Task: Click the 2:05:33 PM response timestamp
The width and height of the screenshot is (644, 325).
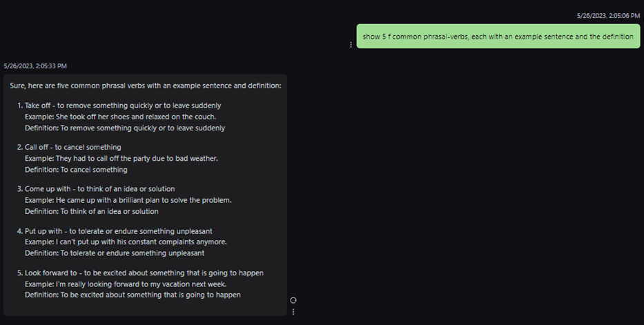Action: [35, 66]
